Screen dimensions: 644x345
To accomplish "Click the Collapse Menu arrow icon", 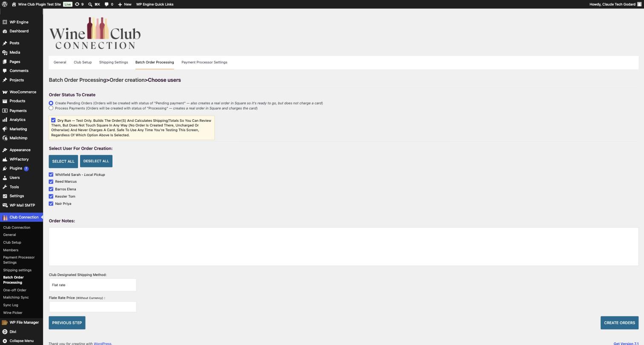I will point(5,341).
